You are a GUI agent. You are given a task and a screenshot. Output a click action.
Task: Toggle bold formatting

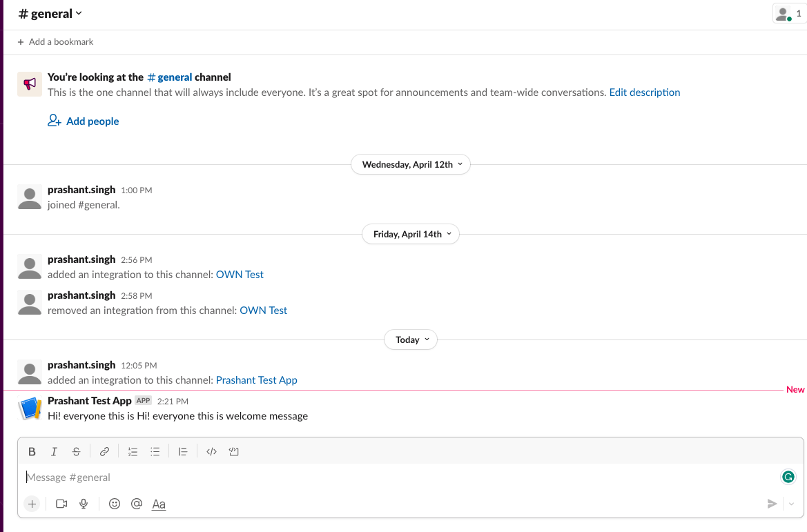[x=32, y=451]
